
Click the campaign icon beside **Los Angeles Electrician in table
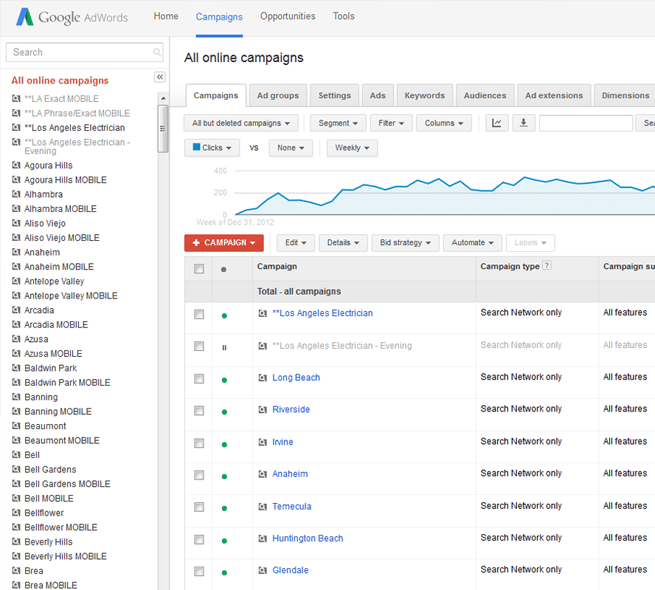[262, 313]
